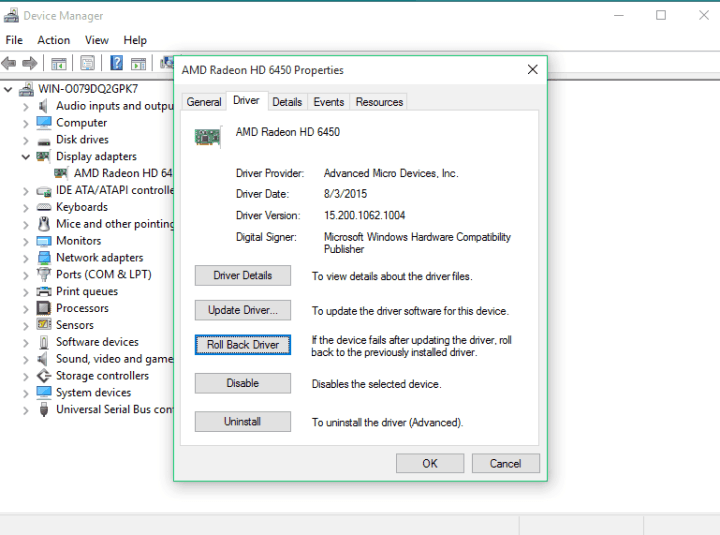The image size is (720, 535).
Task: Open the Help question-mark toolbar icon
Action: click(x=117, y=63)
